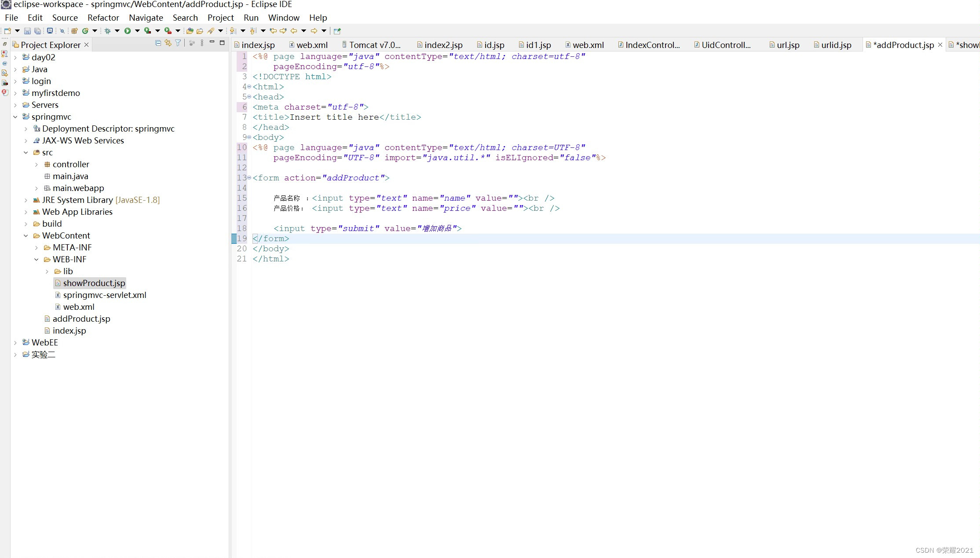Switch to the Tomcat v7.0 editor tab
This screenshot has height=558, width=980.
[x=371, y=45]
